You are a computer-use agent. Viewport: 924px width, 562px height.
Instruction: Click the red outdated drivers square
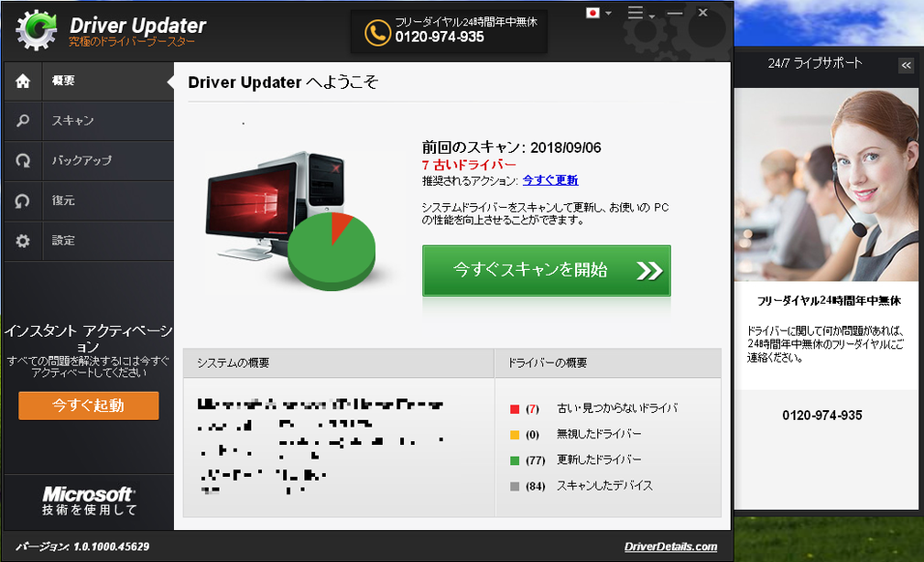tap(514, 408)
